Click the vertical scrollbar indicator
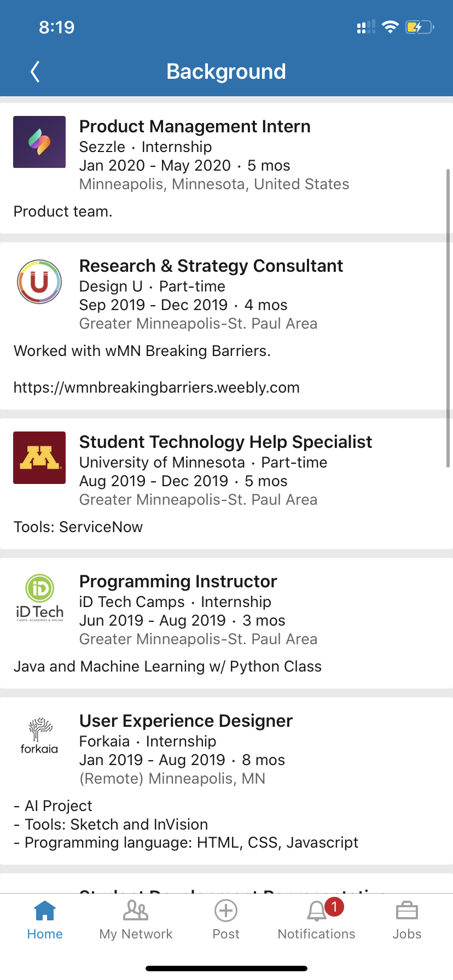This screenshot has width=453, height=980. (448, 317)
